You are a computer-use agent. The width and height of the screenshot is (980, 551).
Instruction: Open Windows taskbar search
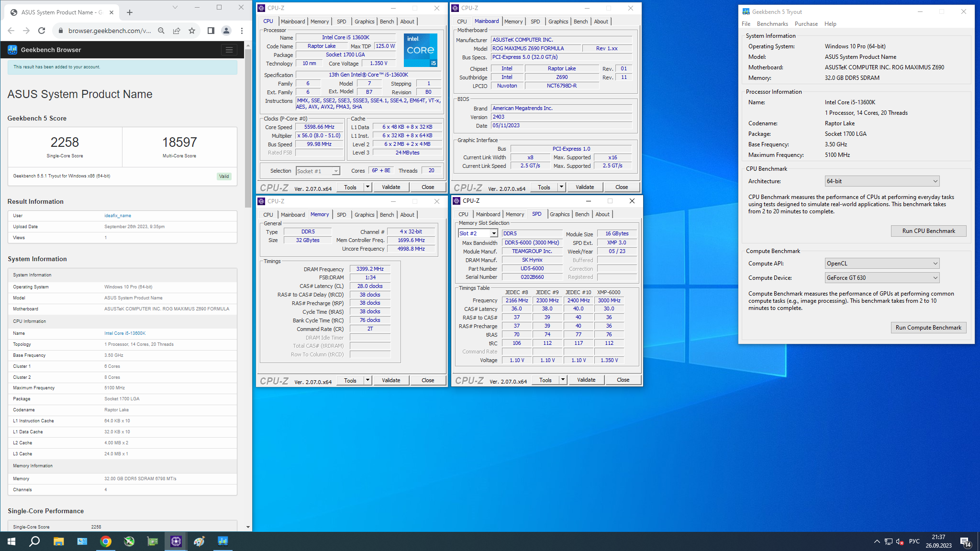pos(35,541)
